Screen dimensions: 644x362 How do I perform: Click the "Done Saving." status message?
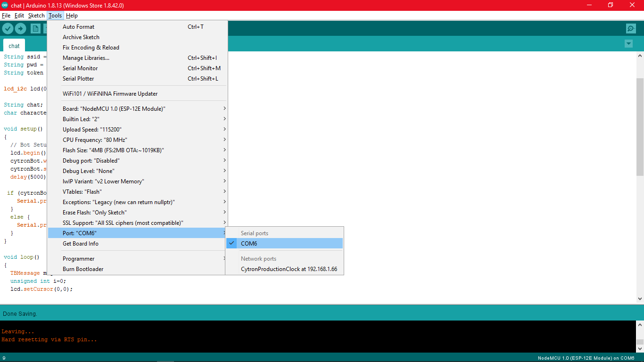pos(20,313)
